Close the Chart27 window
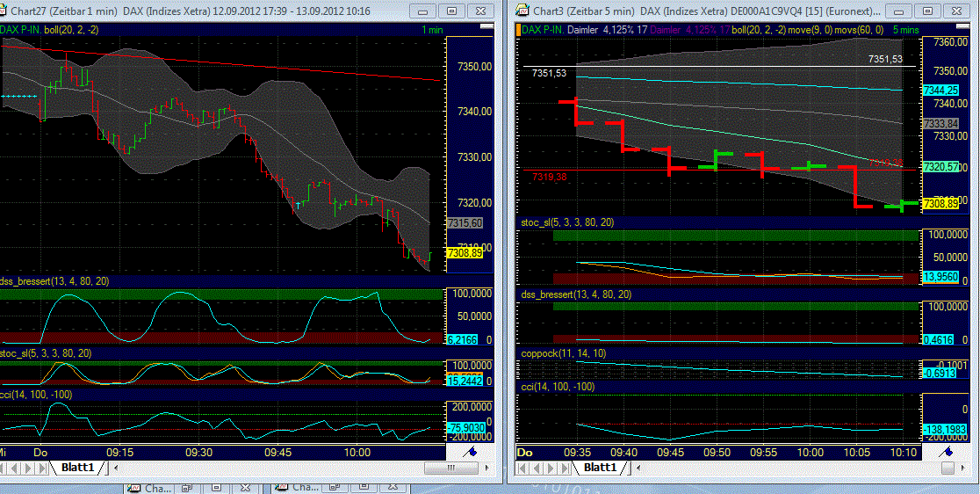 pos(480,11)
